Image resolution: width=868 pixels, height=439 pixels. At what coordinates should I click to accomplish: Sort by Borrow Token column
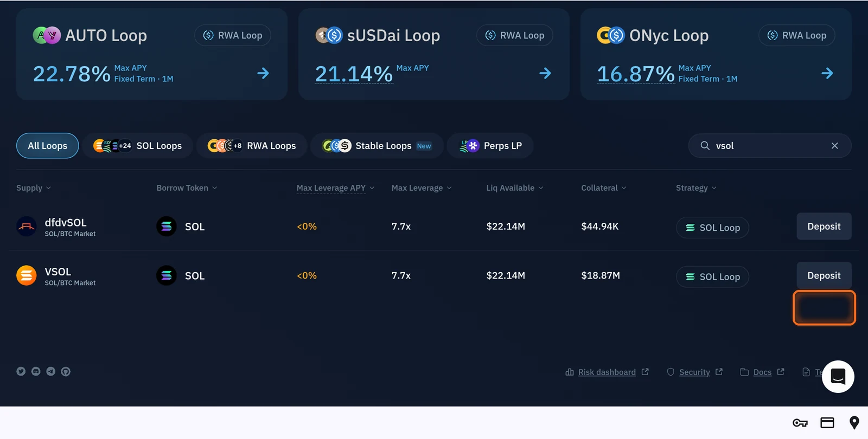187,188
